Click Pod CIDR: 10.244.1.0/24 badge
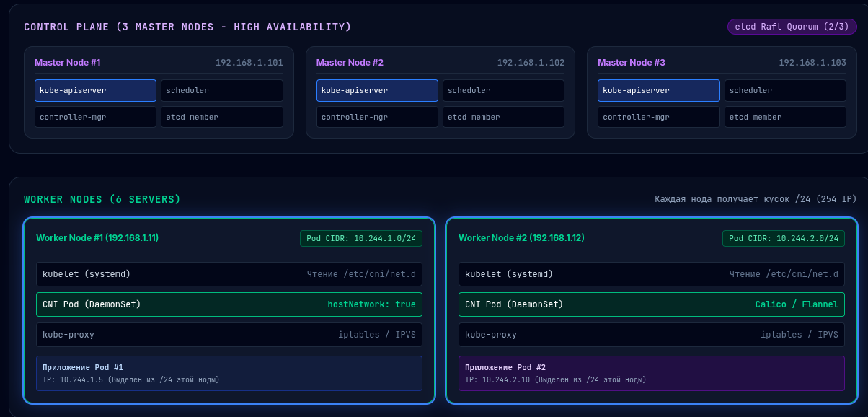This screenshot has width=868, height=417. [x=361, y=239]
